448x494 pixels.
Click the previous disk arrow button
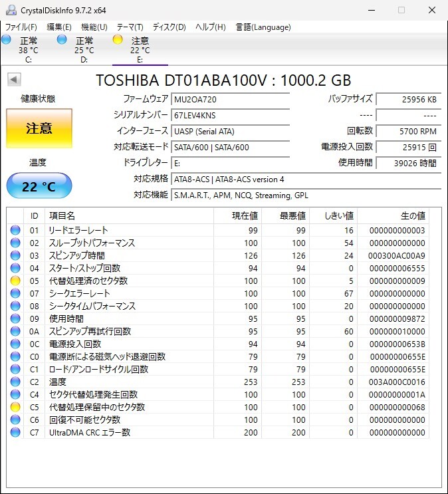click(14, 79)
